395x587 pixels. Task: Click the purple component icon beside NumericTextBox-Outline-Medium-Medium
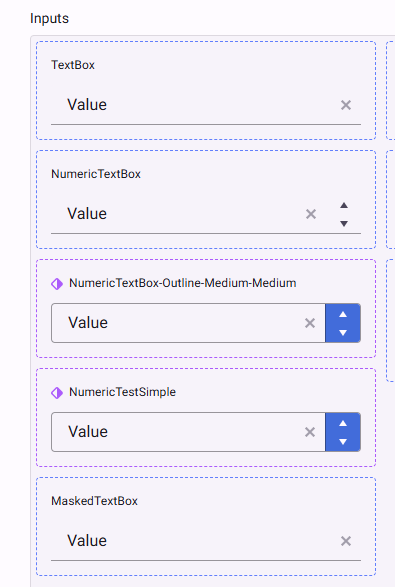[57, 284]
